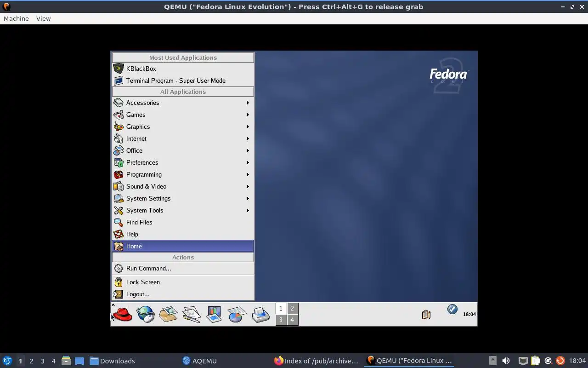Image resolution: width=588 pixels, height=368 pixels.
Task: Click the Sound & Video category icon
Action: 119,186
